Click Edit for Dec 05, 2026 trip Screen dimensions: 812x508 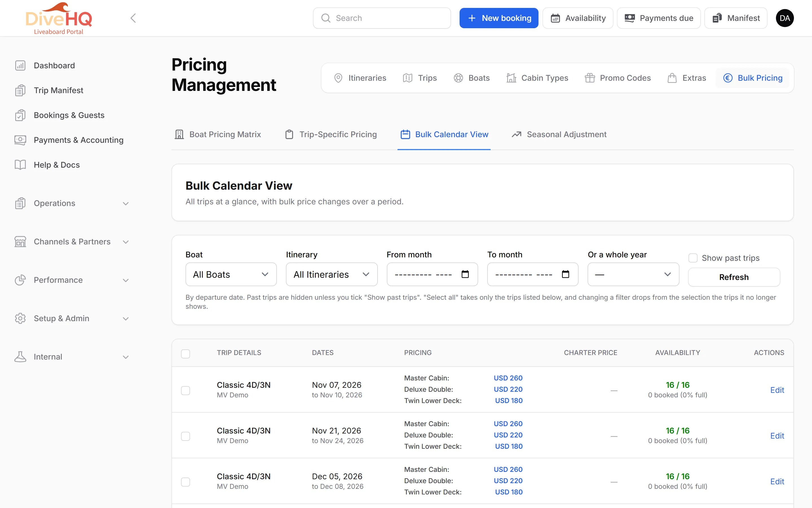(777, 481)
